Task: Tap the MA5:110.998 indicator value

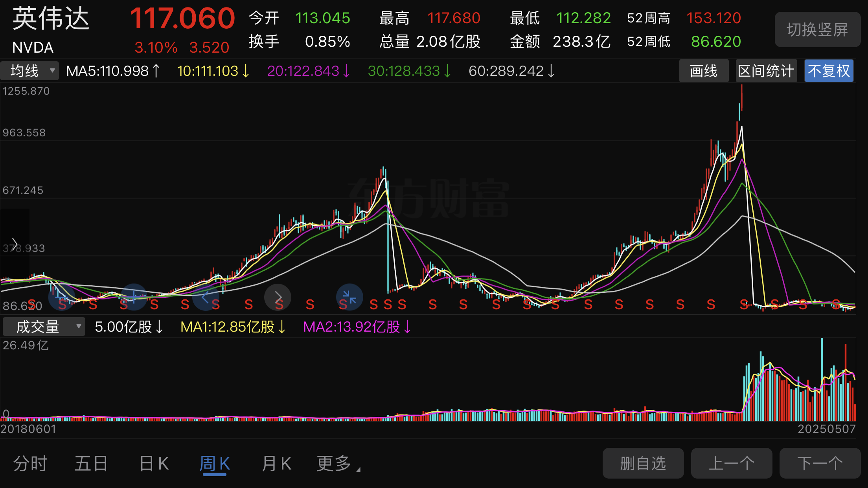Action: (x=113, y=71)
